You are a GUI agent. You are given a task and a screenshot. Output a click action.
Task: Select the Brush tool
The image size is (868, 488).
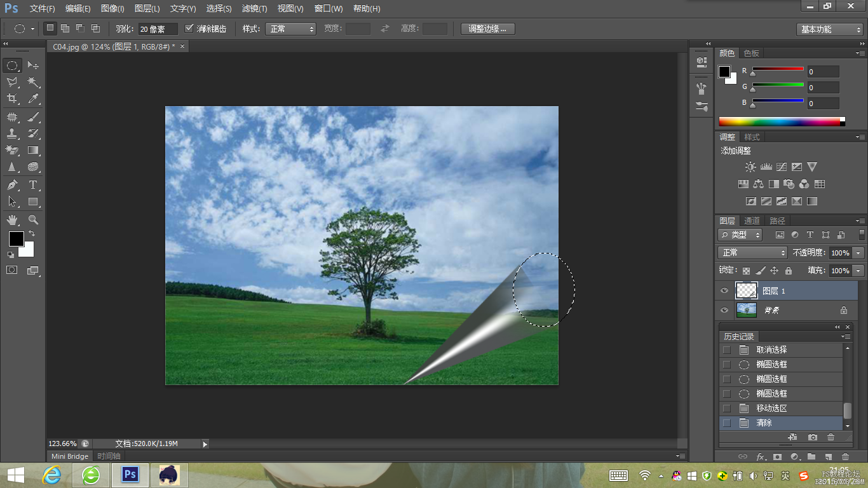tap(33, 117)
